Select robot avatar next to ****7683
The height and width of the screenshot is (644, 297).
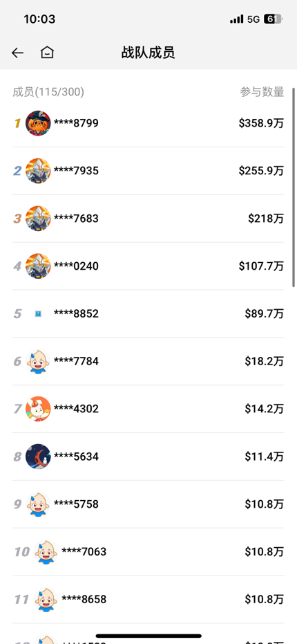38,218
